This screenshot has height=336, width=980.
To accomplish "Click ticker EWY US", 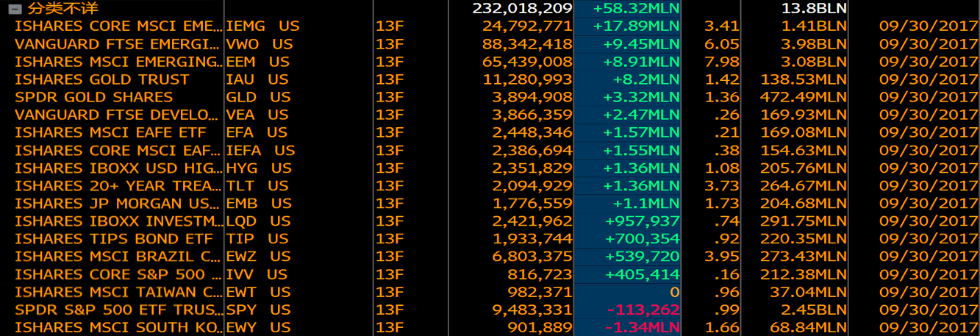I will [x=259, y=326].
